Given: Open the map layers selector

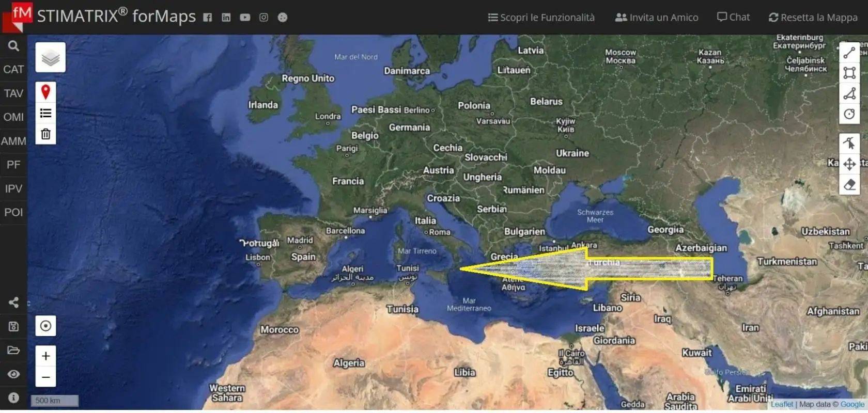Looking at the screenshot, I should tap(50, 57).
